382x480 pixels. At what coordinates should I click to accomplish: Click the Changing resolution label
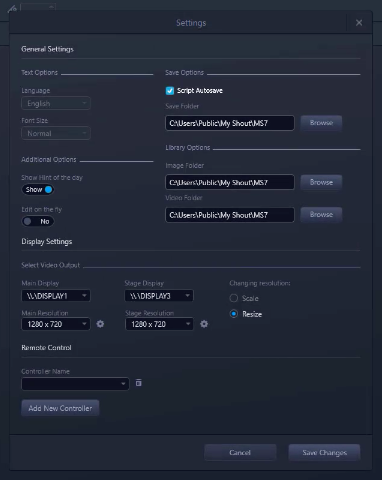pos(260,283)
